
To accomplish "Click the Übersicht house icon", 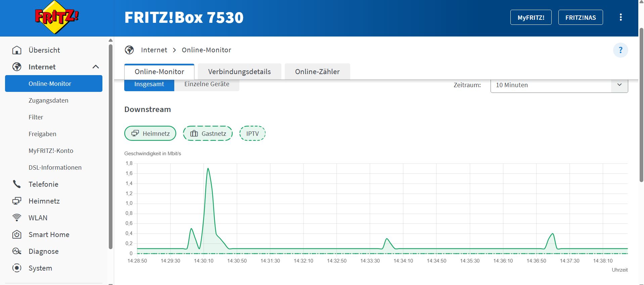I will pos(17,50).
